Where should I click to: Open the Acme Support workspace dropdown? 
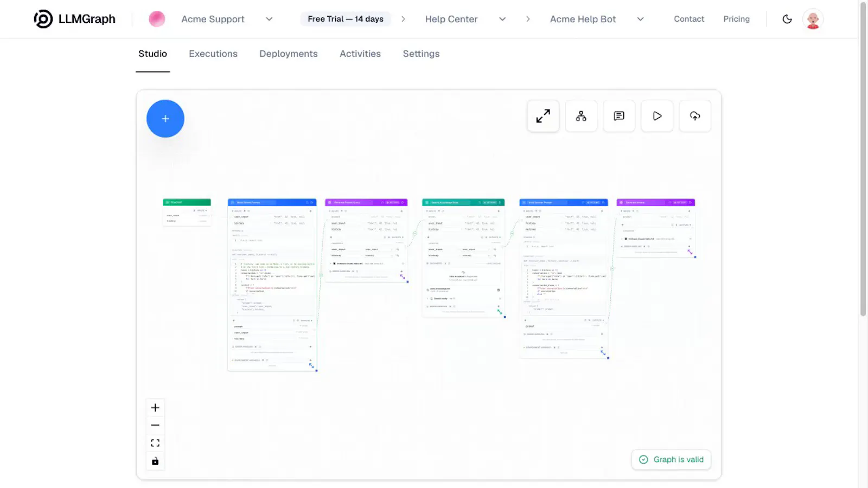click(227, 19)
